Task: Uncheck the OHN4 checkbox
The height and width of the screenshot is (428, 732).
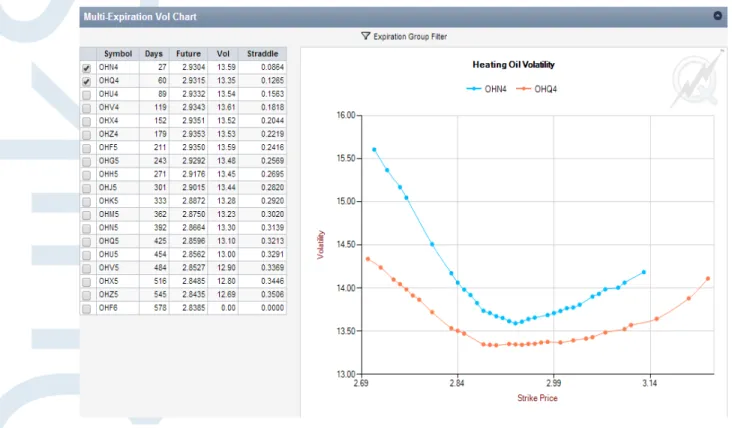Action: [86, 68]
